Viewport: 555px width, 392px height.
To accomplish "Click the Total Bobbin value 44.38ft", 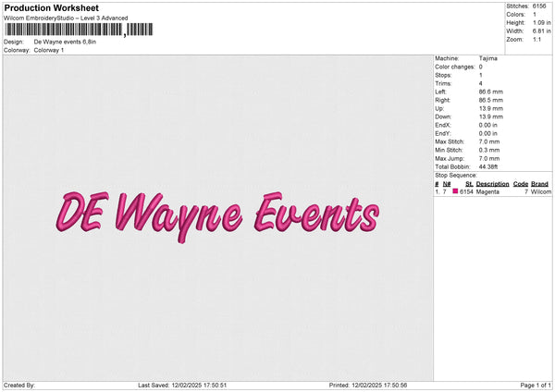I will [x=491, y=165].
